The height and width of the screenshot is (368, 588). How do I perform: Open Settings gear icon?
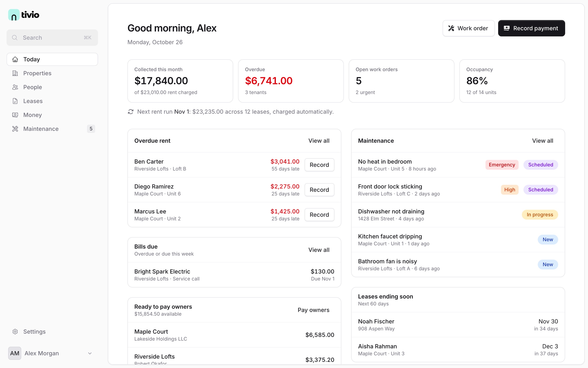tap(15, 331)
